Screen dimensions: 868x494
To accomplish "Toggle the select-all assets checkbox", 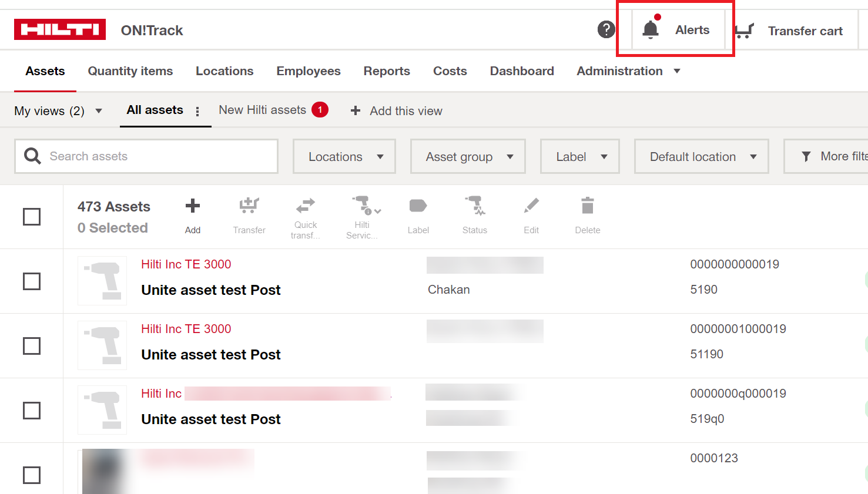I will (32, 217).
